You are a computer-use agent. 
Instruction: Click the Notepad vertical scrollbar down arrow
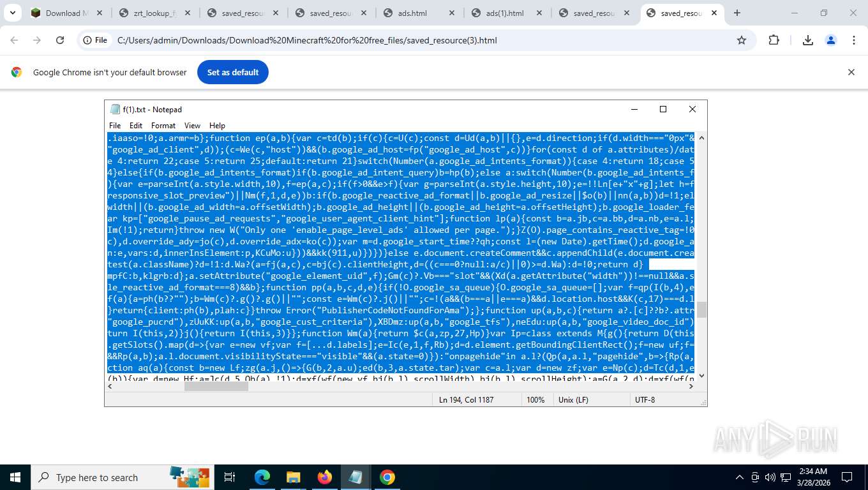pos(701,376)
